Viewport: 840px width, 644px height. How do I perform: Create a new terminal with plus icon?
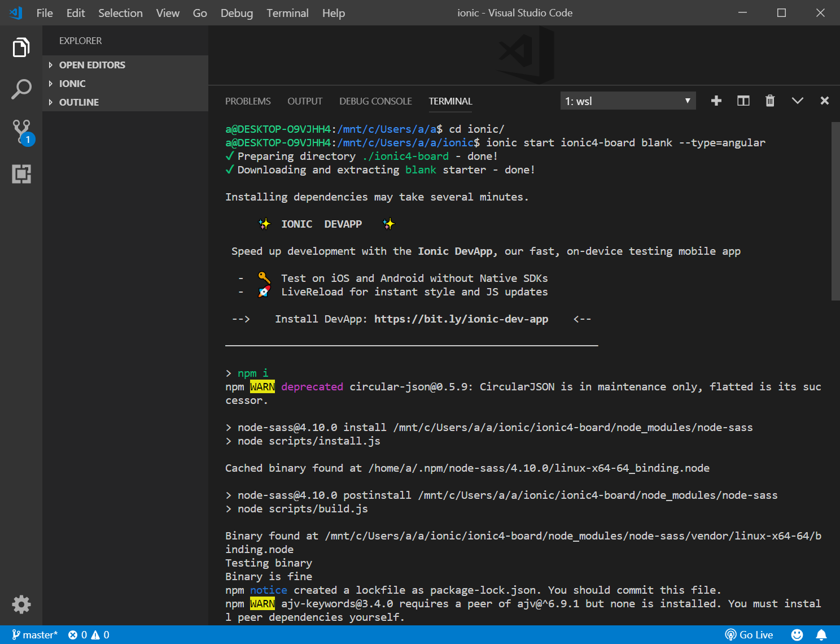point(716,101)
